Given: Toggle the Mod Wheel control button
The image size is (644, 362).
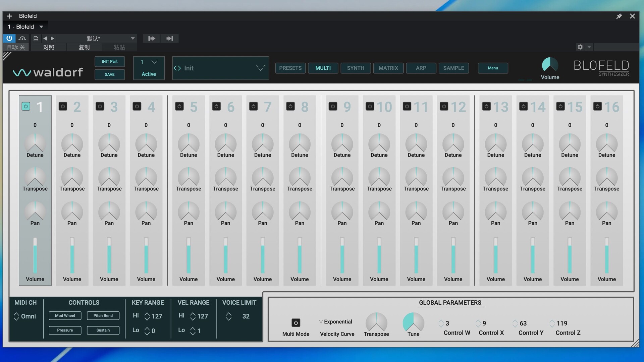Looking at the screenshot, I should [65, 316].
